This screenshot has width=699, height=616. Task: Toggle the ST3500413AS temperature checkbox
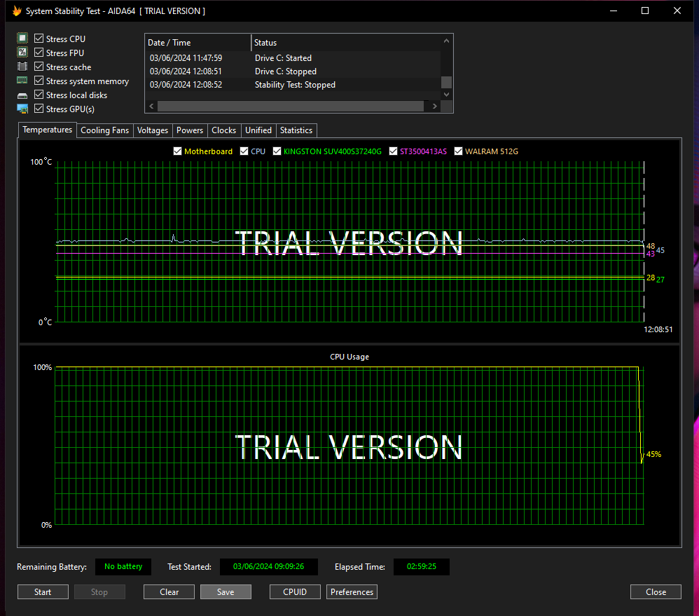coord(393,151)
